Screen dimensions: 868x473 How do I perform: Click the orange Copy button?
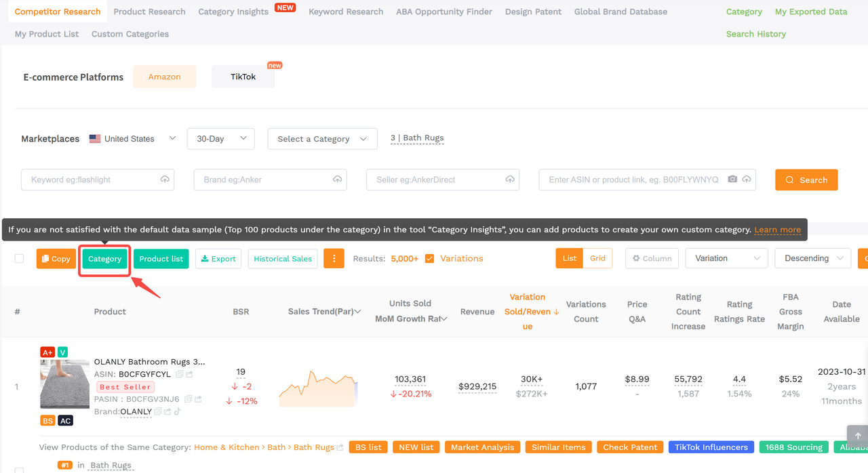[56, 258]
